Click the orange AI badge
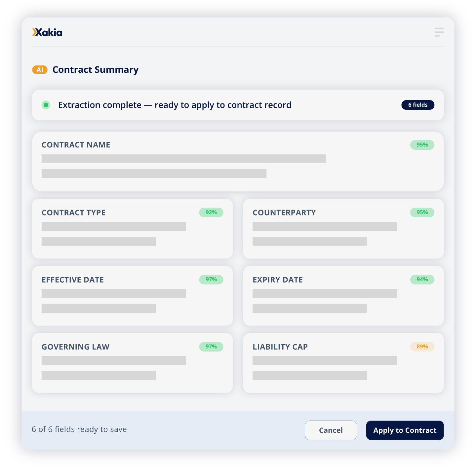Image resolution: width=476 pixels, height=476 pixels. pyautogui.click(x=40, y=70)
